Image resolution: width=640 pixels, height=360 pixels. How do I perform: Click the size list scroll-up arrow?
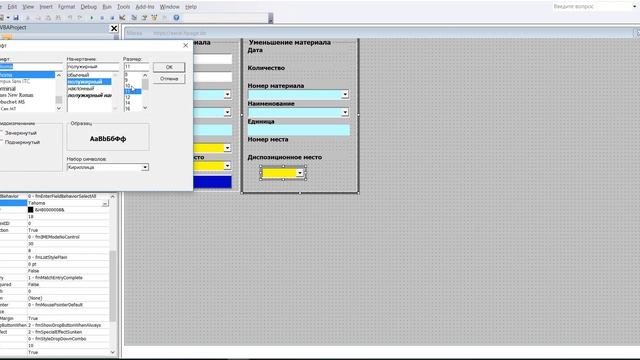click(145, 76)
